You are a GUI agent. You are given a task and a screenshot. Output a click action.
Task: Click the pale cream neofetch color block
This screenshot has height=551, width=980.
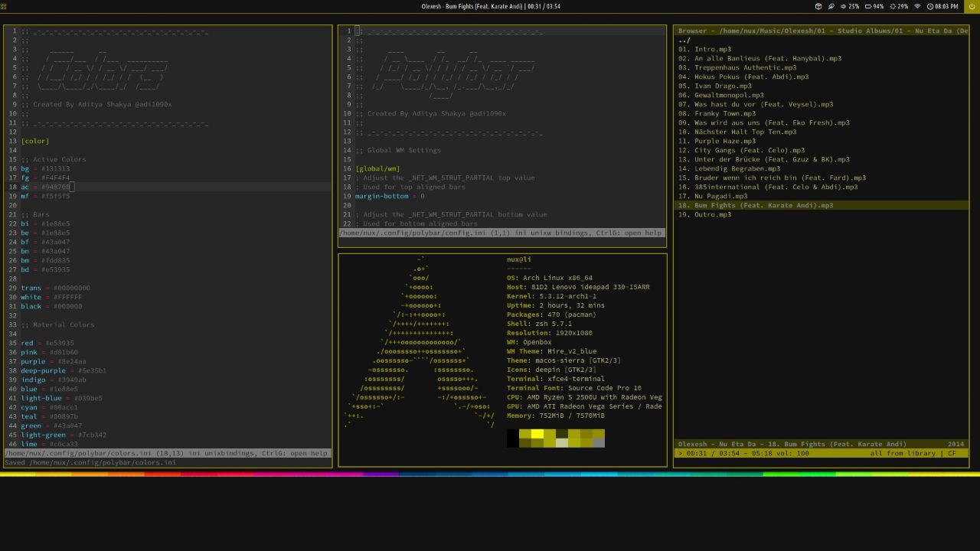[x=562, y=442]
